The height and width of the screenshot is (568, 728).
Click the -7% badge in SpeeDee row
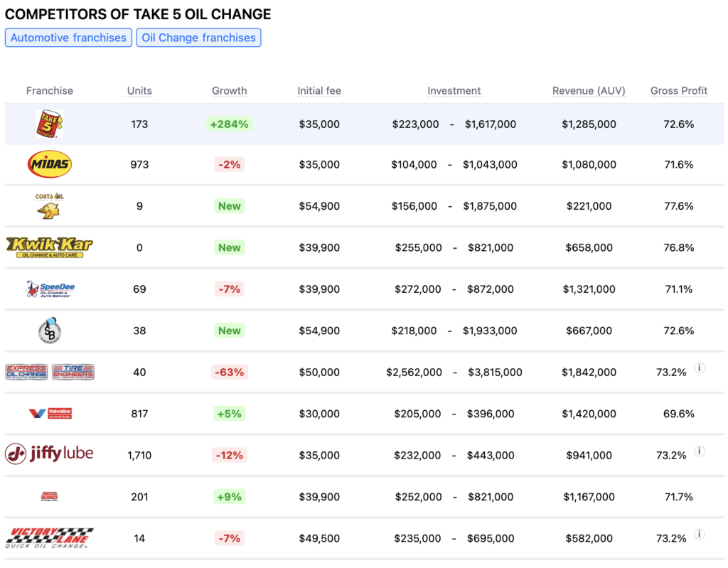230,289
